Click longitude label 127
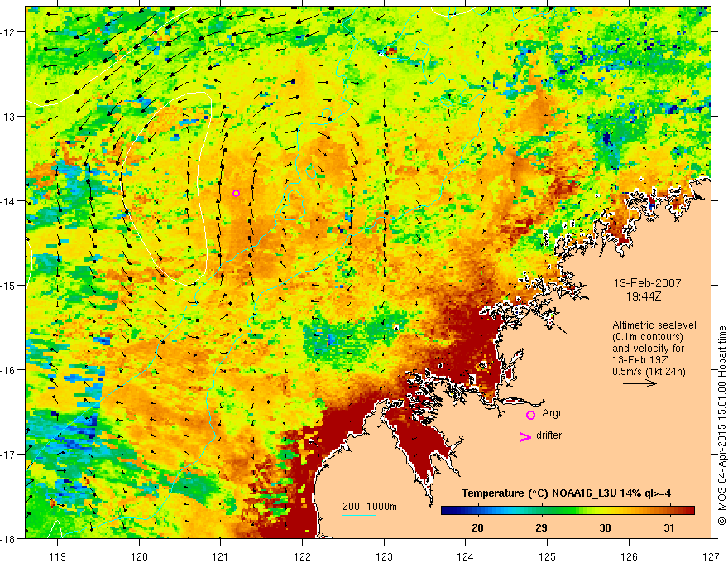 tap(711, 556)
